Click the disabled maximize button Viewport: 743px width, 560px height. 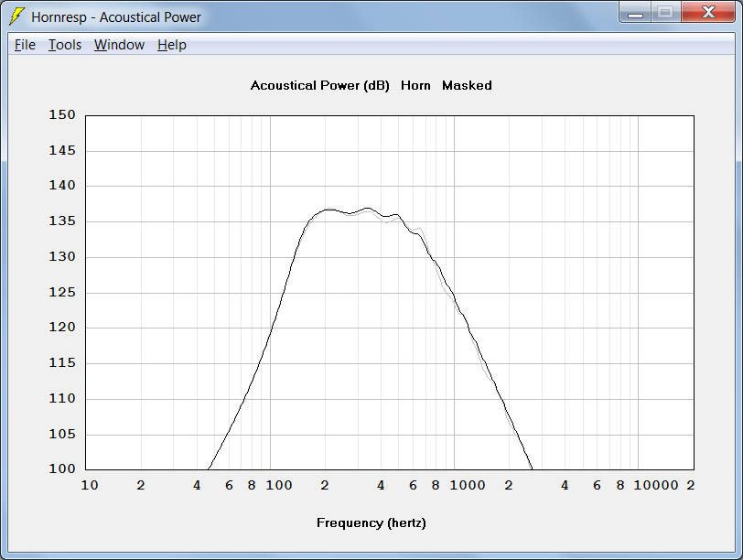coord(666,12)
